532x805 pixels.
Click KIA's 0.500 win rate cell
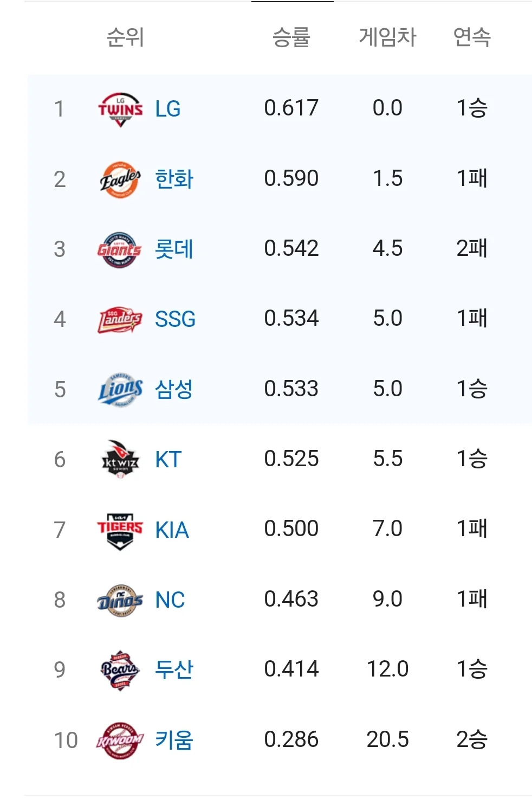(291, 529)
